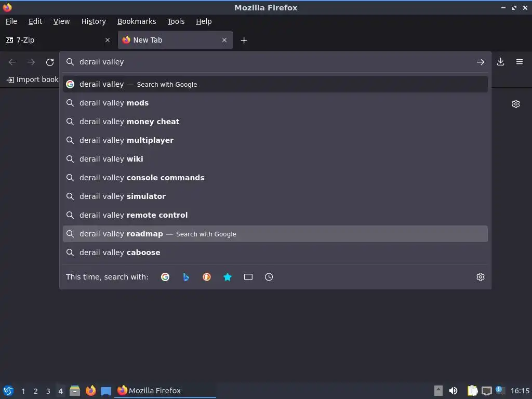Reload the current page
532x399 pixels.
point(50,62)
